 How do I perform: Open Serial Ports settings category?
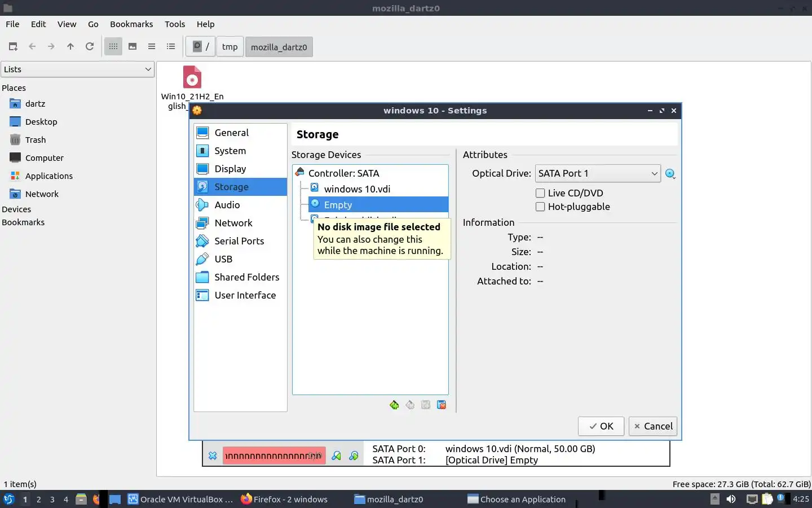click(x=240, y=241)
